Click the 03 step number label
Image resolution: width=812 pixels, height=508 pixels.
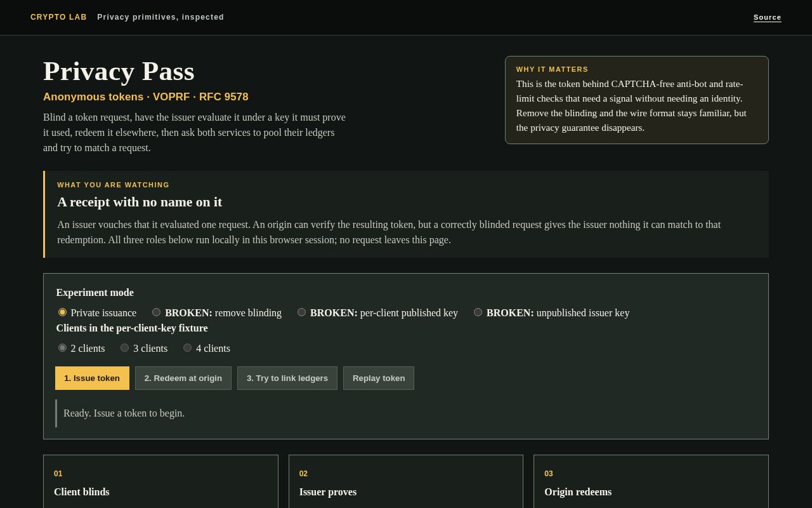549,474
